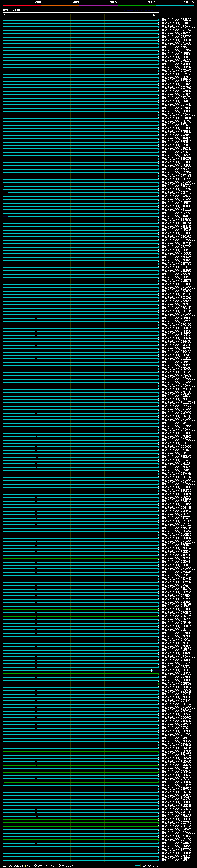Open hit UniRef100_Q38799

click(x=177, y=37)
